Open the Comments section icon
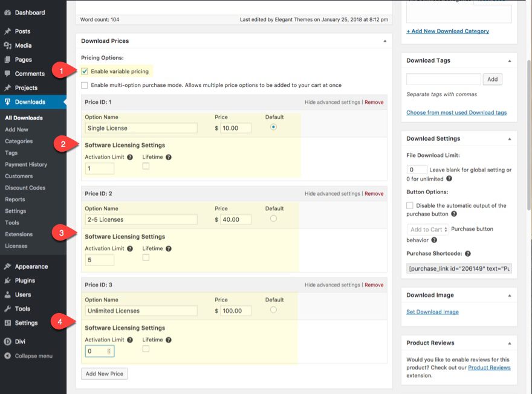 (x=8, y=73)
